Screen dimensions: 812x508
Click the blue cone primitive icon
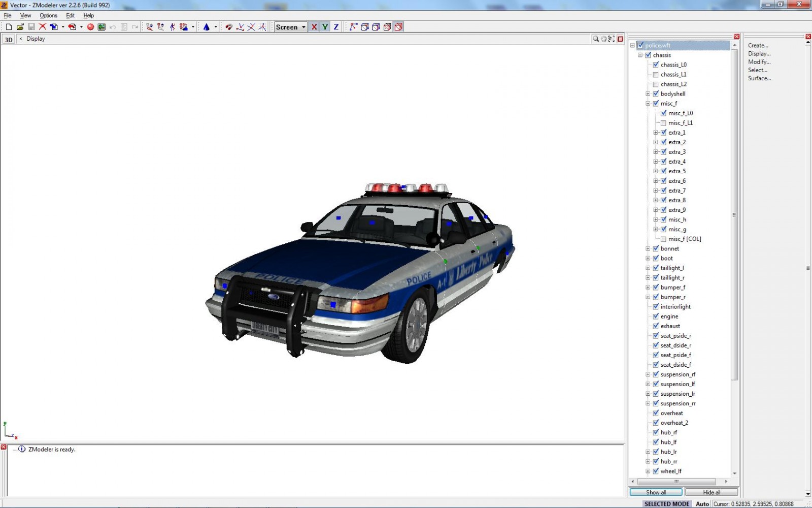tap(207, 27)
